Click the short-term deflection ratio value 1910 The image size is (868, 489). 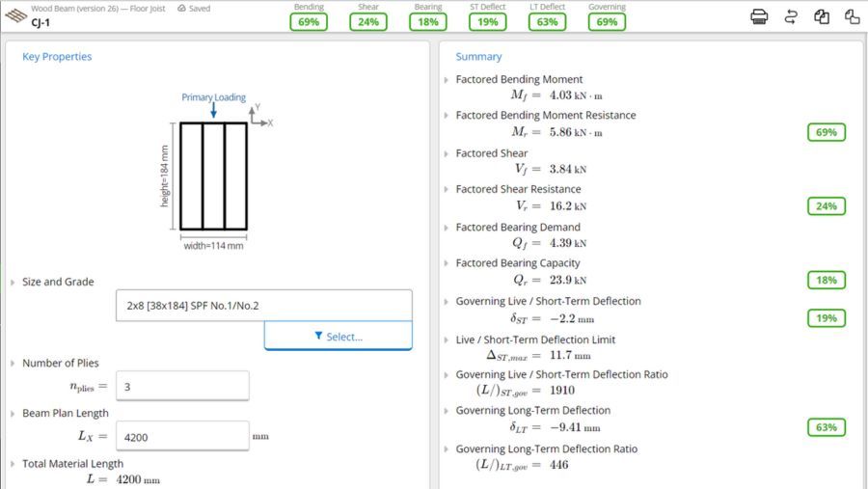[562, 391]
